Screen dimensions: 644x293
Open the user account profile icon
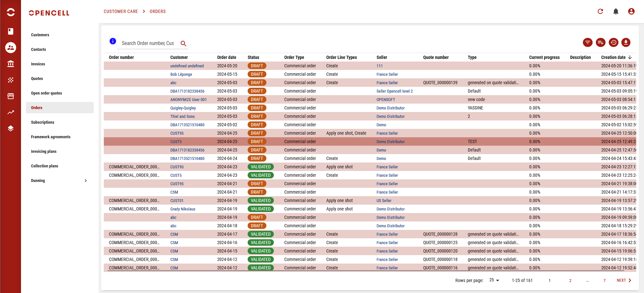tap(631, 11)
